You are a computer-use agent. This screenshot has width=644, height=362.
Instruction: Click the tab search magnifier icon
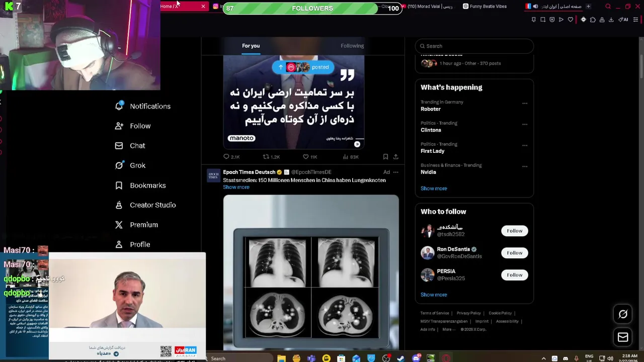tap(608, 7)
